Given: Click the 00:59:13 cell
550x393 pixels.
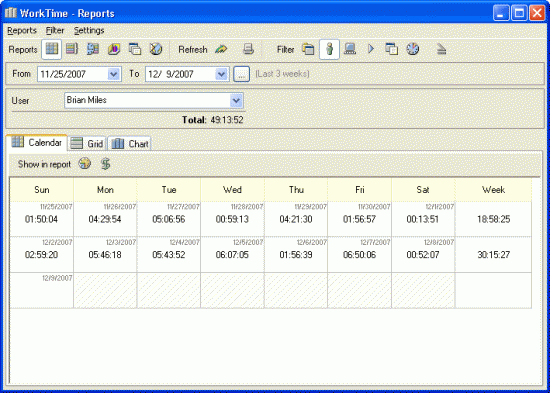Looking at the screenshot, I should (232, 219).
